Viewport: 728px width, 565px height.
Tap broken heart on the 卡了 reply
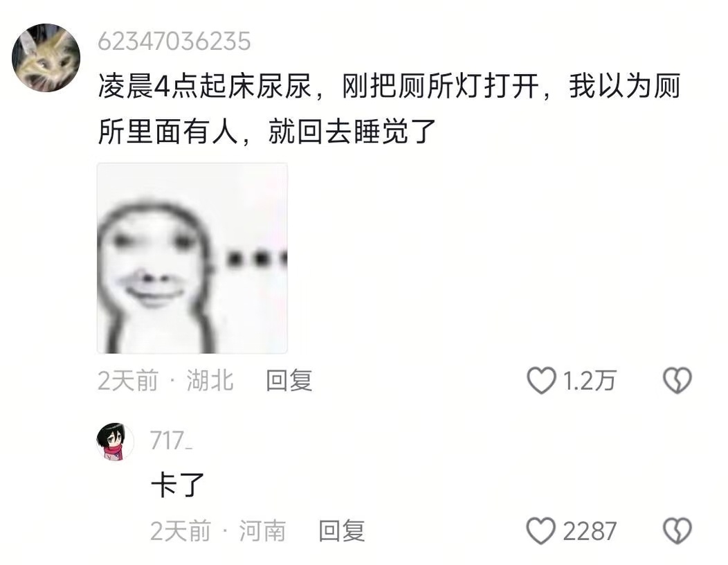(677, 530)
